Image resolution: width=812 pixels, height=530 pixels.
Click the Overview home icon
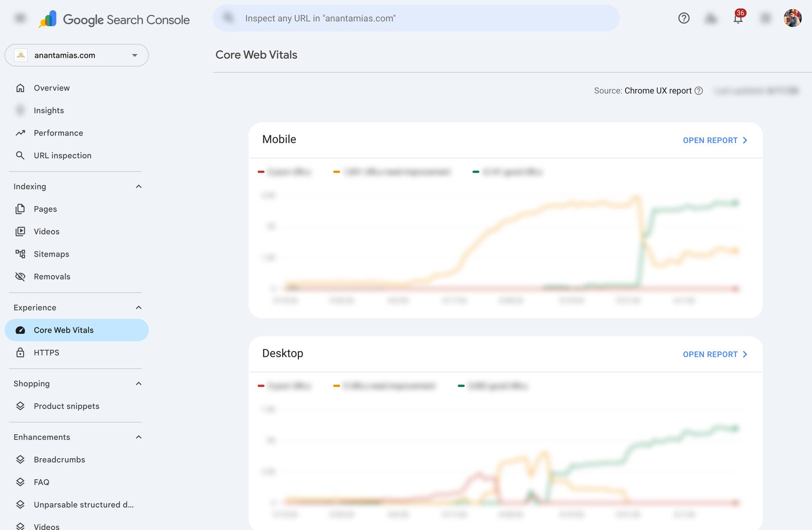(x=20, y=88)
